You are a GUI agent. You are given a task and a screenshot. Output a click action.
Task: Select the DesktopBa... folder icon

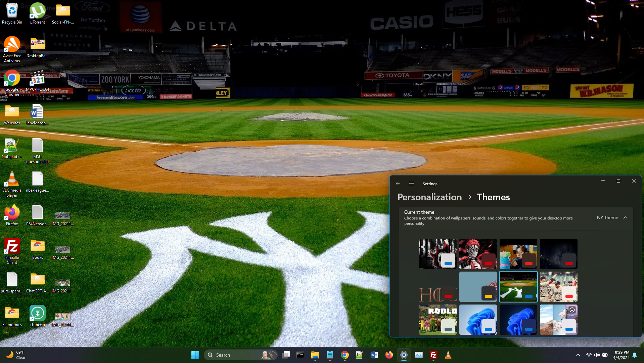37,47
